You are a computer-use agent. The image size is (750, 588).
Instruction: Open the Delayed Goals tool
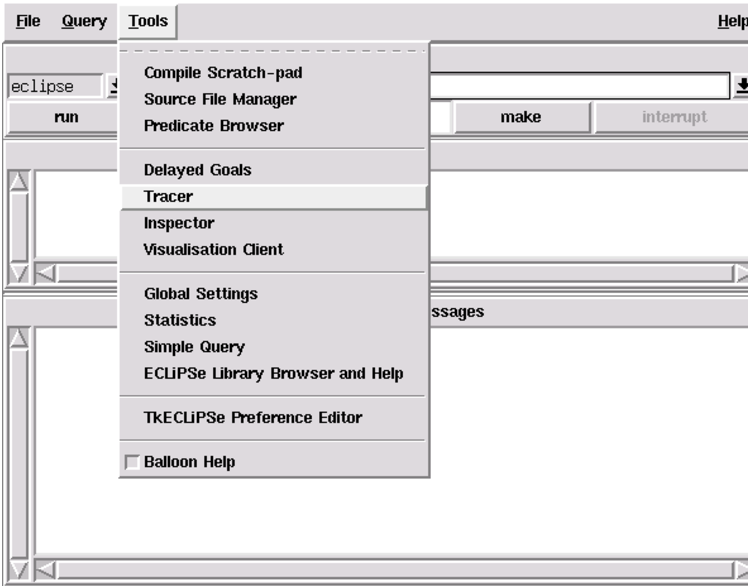[197, 170]
